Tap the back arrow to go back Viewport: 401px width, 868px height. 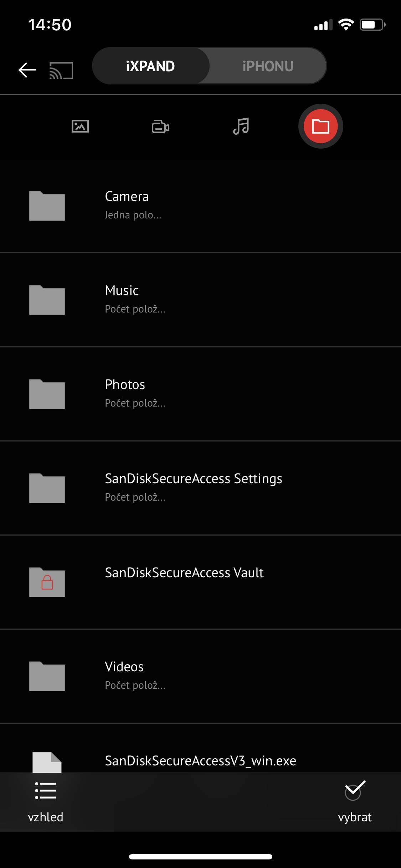pos(27,70)
